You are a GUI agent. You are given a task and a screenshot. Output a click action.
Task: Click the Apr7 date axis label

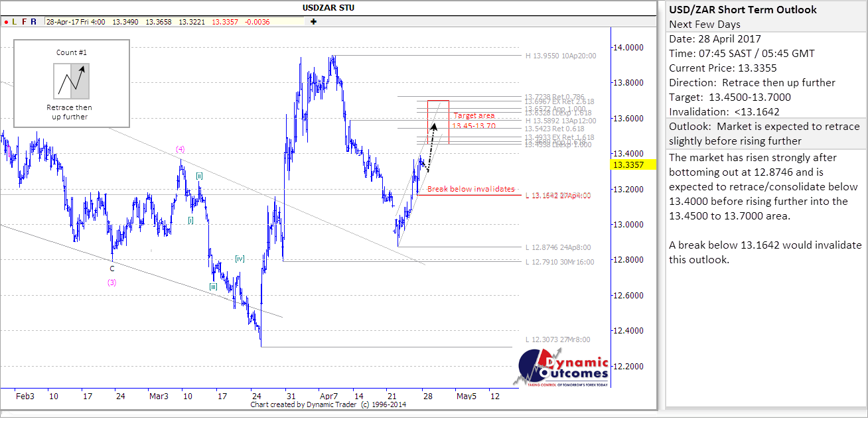329,396
